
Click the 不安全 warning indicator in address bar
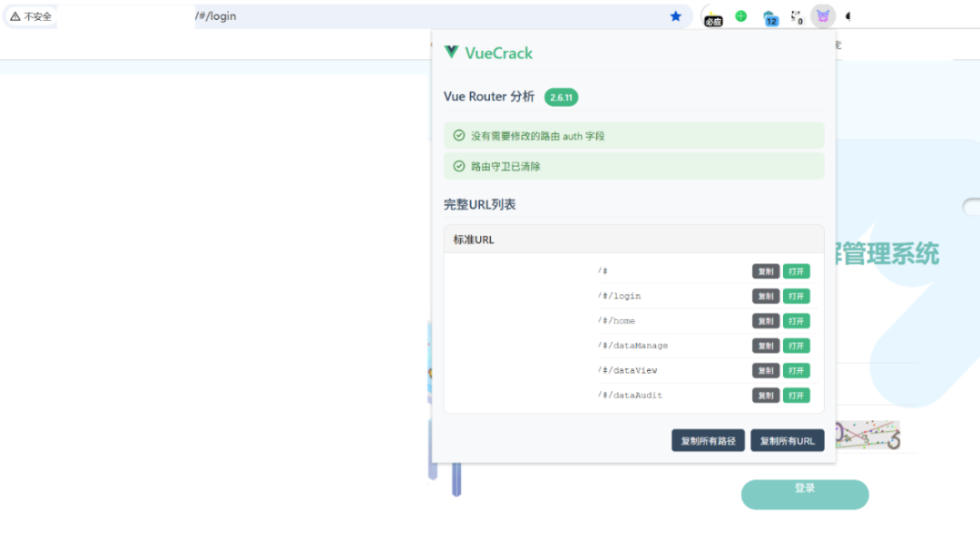(x=30, y=15)
